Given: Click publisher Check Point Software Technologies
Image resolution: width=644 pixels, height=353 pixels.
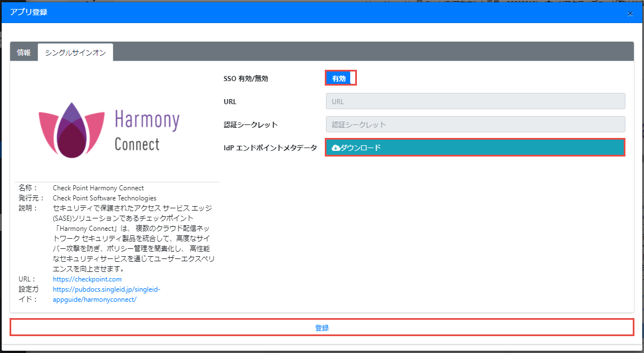Looking at the screenshot, I should tap(104, 198).
